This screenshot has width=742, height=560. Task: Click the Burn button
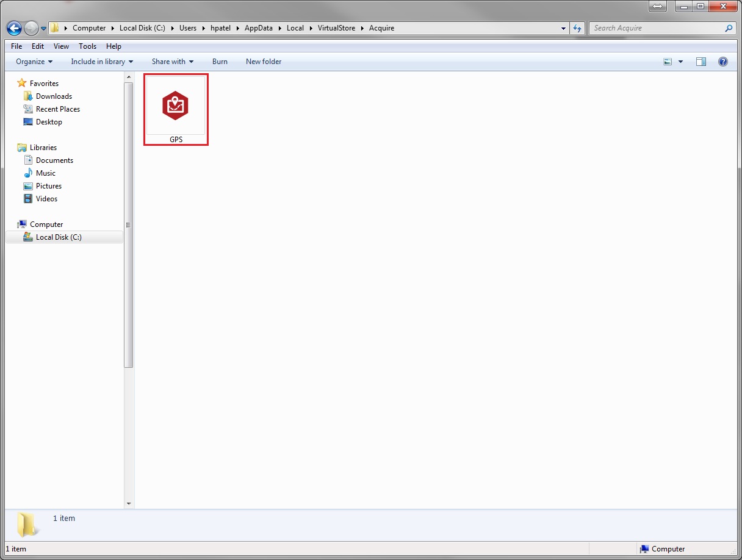pos(220,62)
